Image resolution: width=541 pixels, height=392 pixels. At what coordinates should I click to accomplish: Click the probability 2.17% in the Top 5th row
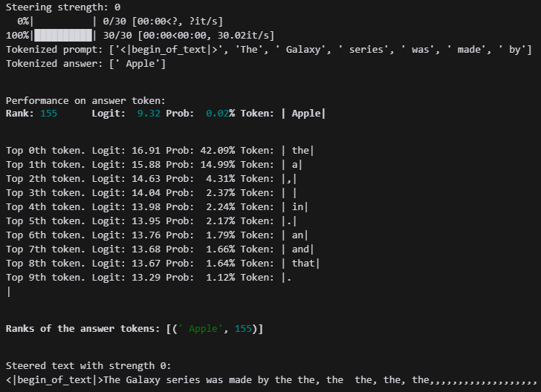pyautogui.click(x=220, y=221)
